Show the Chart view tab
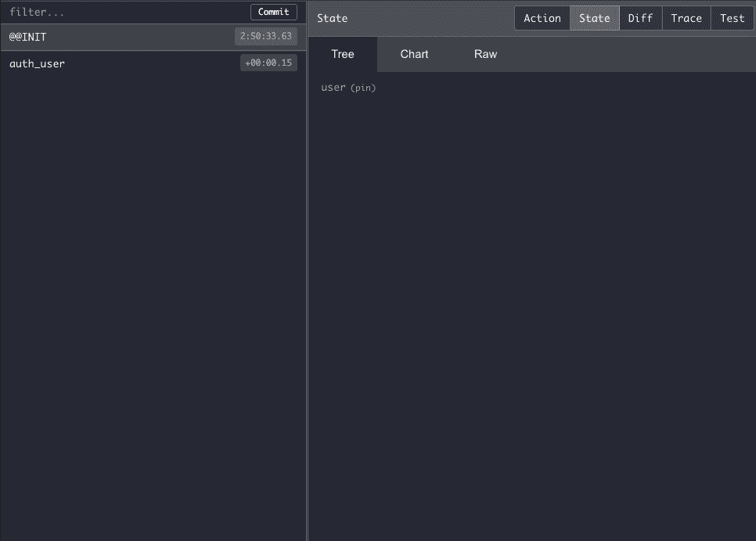The height and width of the screenshot is (541, 756). (x=414, y=55)
